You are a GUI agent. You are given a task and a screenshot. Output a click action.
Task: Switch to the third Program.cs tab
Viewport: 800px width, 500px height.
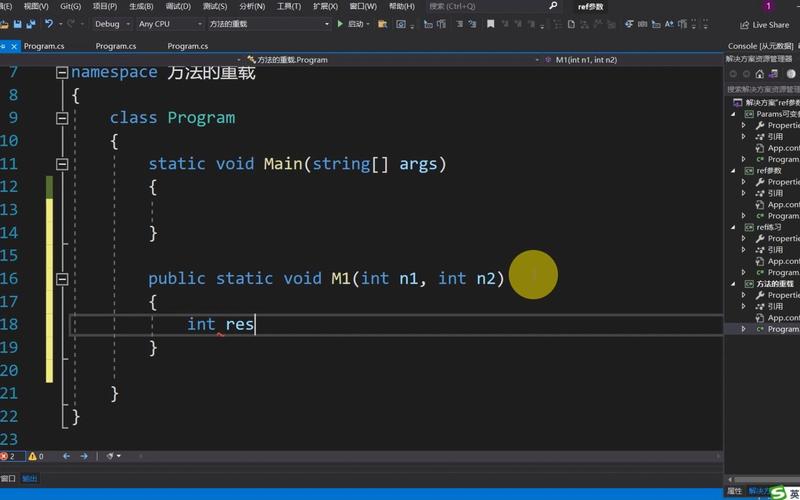[188, 46]
